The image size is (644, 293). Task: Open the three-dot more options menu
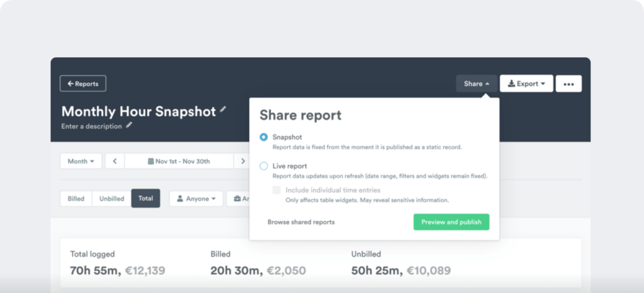[569, 84]
